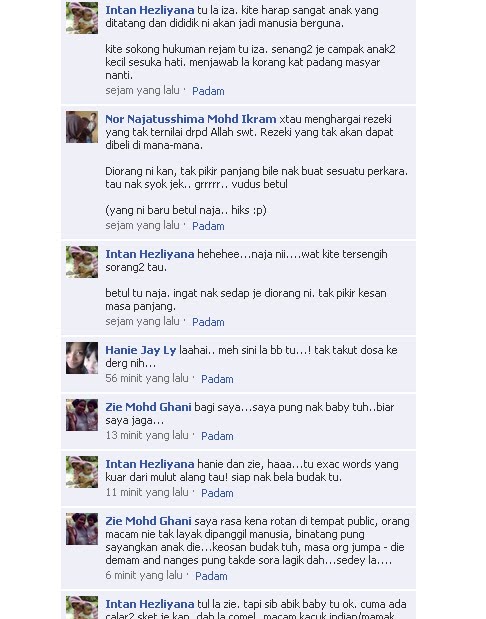Click Hanie Jay Ly's profile photo

point(82,358)
